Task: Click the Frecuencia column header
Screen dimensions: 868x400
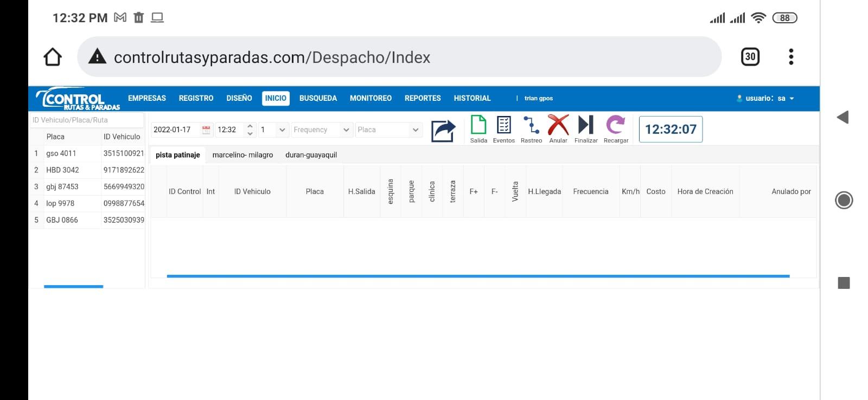Action: pyautogui.click(x=591, y=191)
